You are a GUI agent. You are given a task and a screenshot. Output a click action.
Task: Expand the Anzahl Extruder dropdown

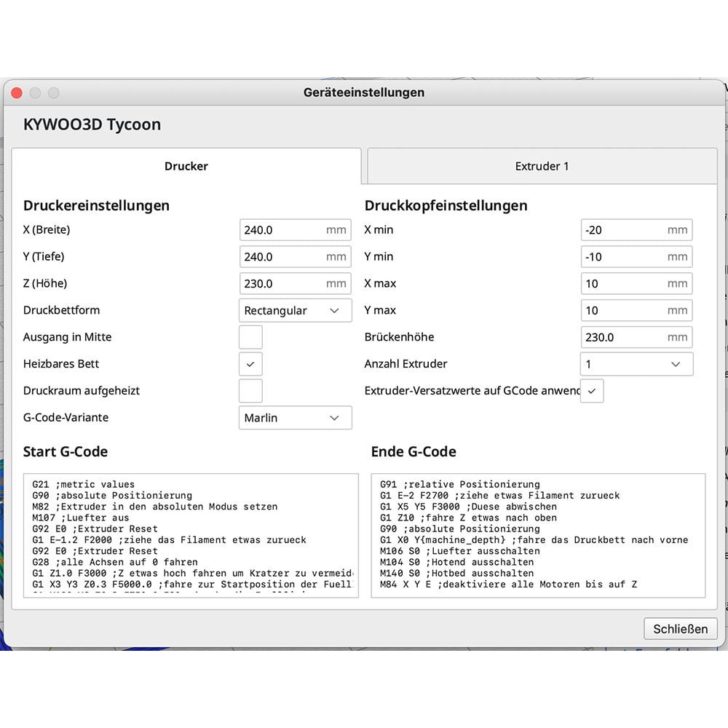[x=636, y=364]
